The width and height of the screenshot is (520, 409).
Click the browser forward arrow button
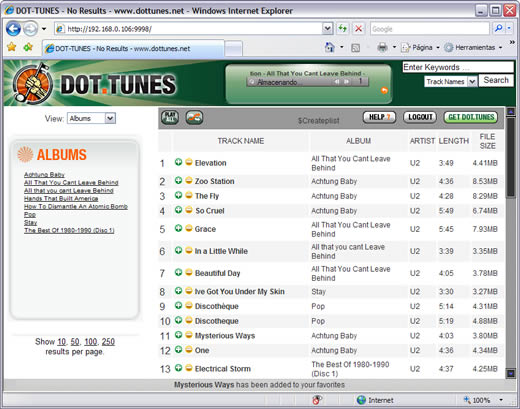pos(30,29)
